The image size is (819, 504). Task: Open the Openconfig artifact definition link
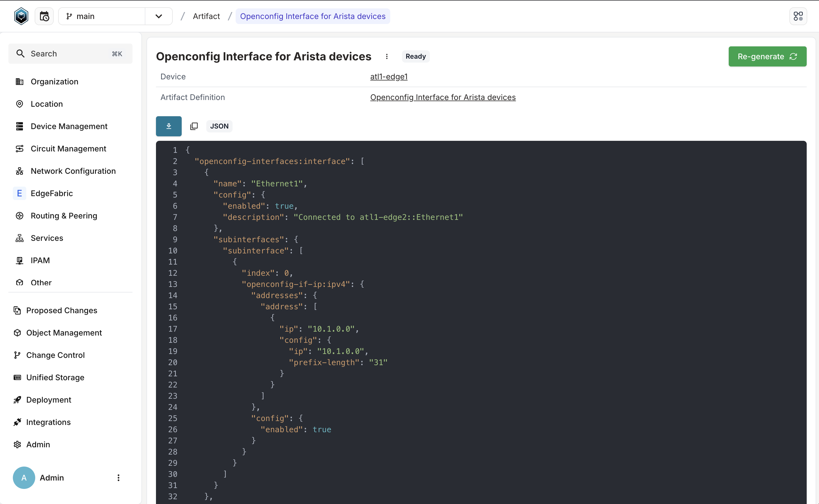point(442,97)
